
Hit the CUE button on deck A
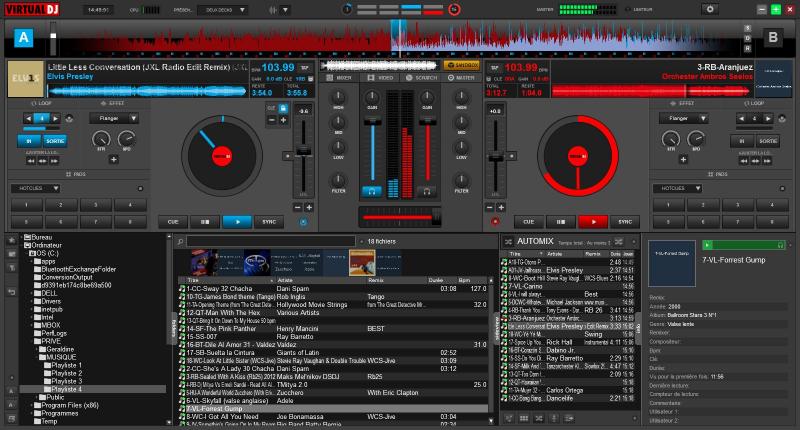click(x=173, y=222)
